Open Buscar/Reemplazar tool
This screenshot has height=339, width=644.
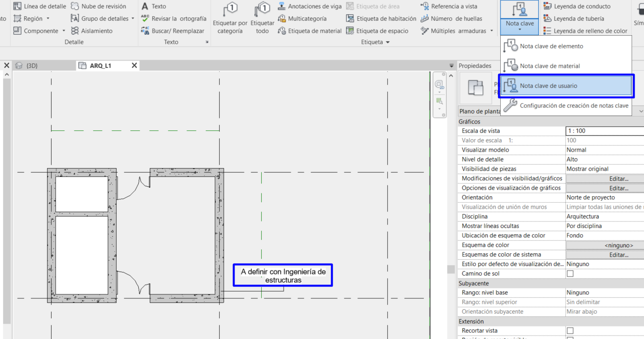click(x=173, y=31)
